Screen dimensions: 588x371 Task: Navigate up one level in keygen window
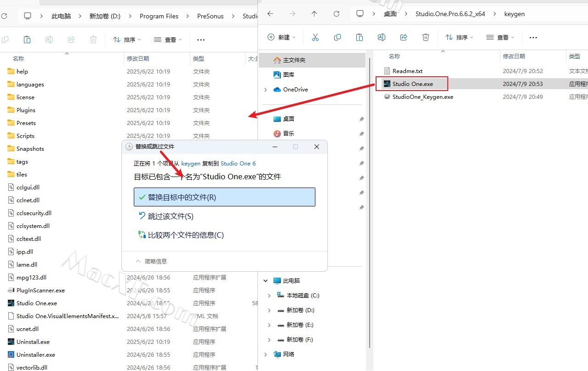pyautogui.click(x=314, y=14)
